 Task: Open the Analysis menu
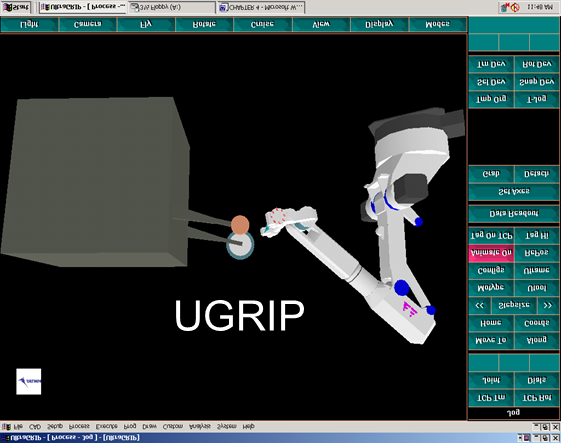(200, 427)
